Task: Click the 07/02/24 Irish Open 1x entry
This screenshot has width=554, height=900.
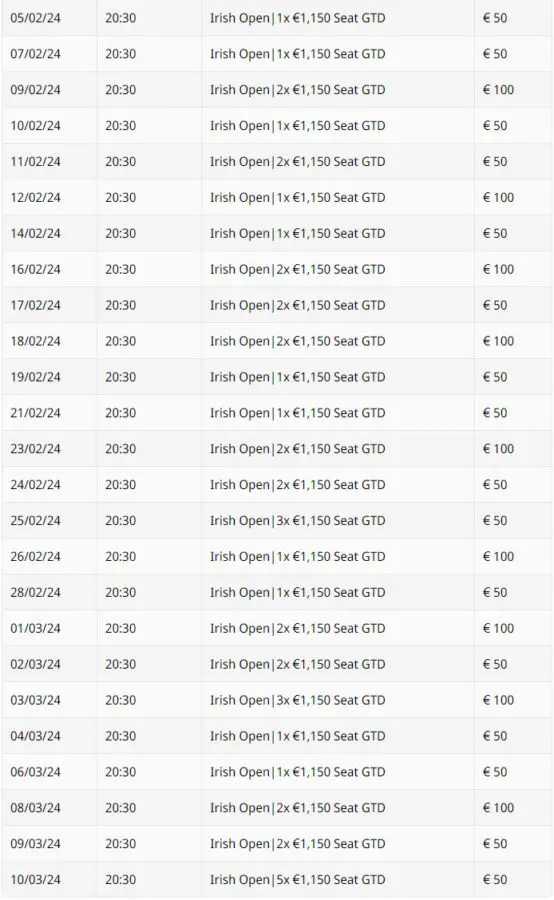Action: pos(297,54)
